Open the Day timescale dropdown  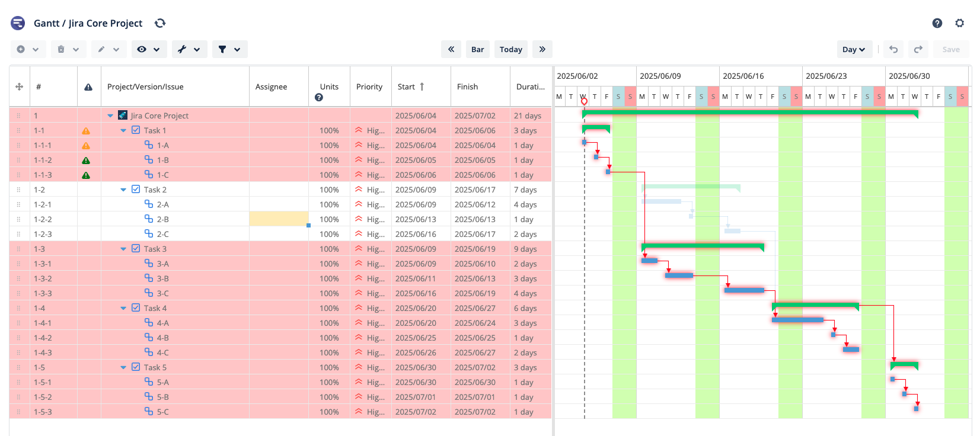854,49
